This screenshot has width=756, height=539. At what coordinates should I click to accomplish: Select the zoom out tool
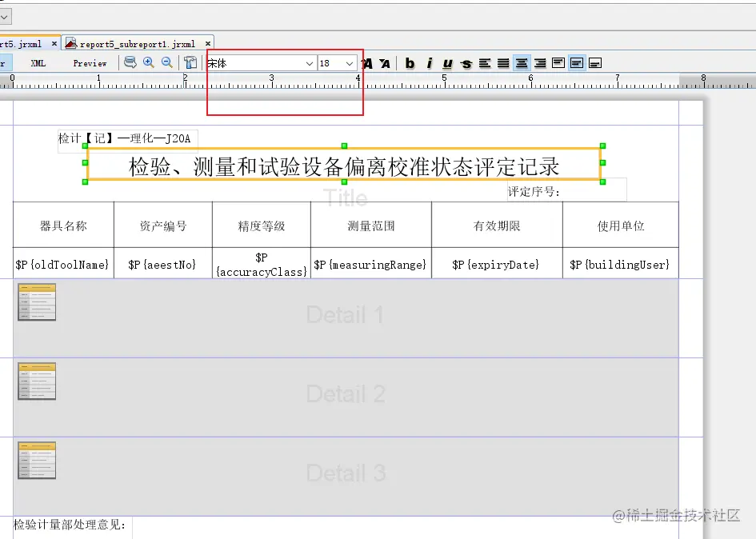tap(168, 63)
